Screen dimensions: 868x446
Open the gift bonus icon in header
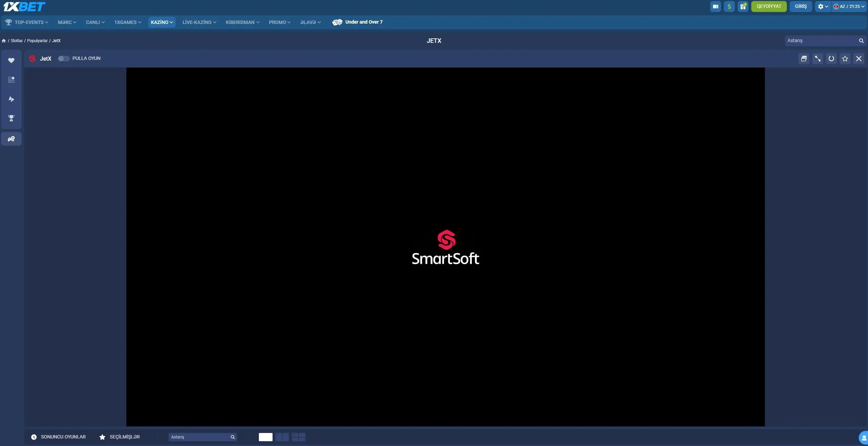[743, 7]
